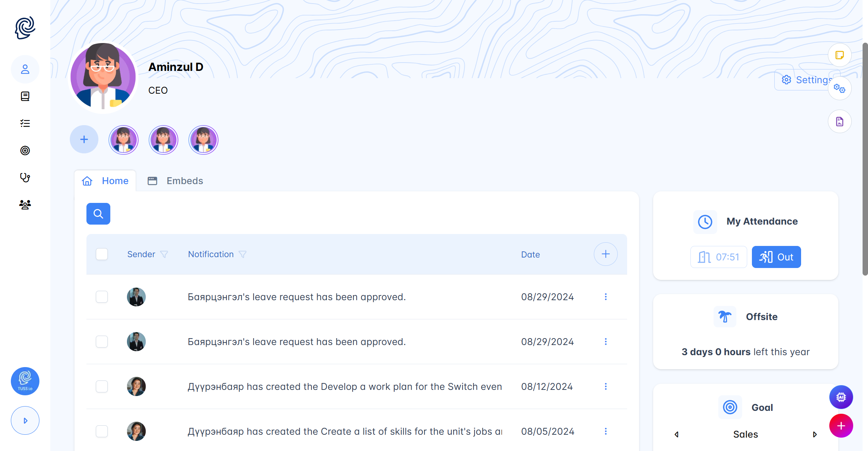Click the blue search button

pyautogui.click(x=98, y=214)
